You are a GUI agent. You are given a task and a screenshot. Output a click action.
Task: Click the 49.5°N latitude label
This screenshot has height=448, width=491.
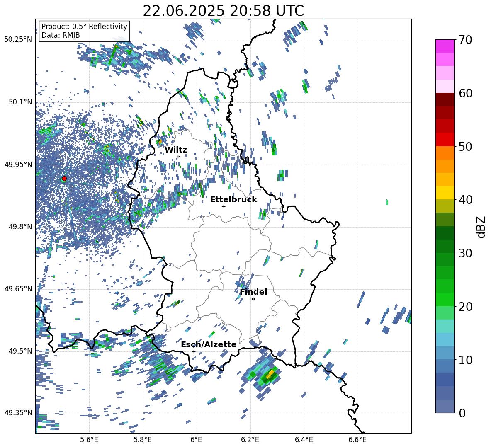pyautogui.click(x=20, y=351)
